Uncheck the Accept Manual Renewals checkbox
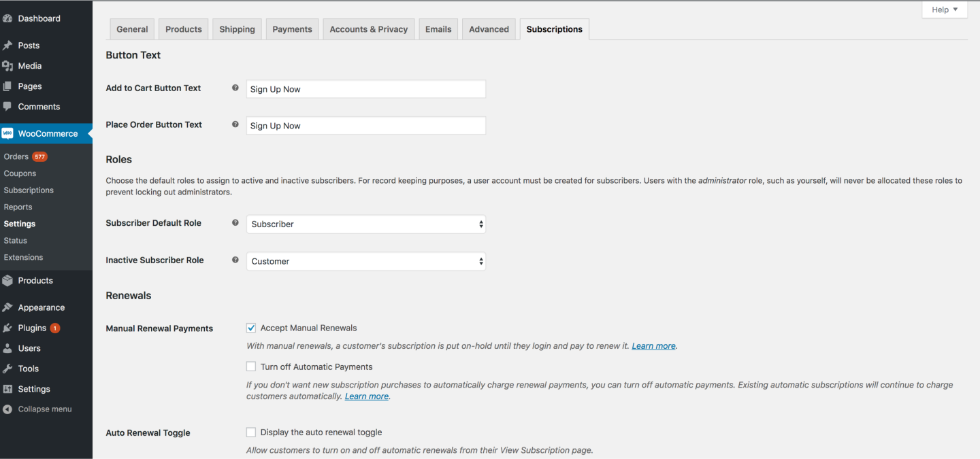 pyautogui.click(x=251, y=328)
